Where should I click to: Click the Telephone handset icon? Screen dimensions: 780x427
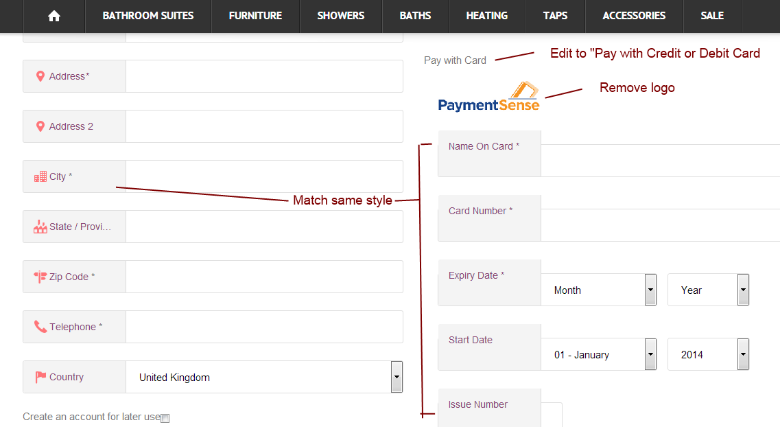tap(40, 326)
